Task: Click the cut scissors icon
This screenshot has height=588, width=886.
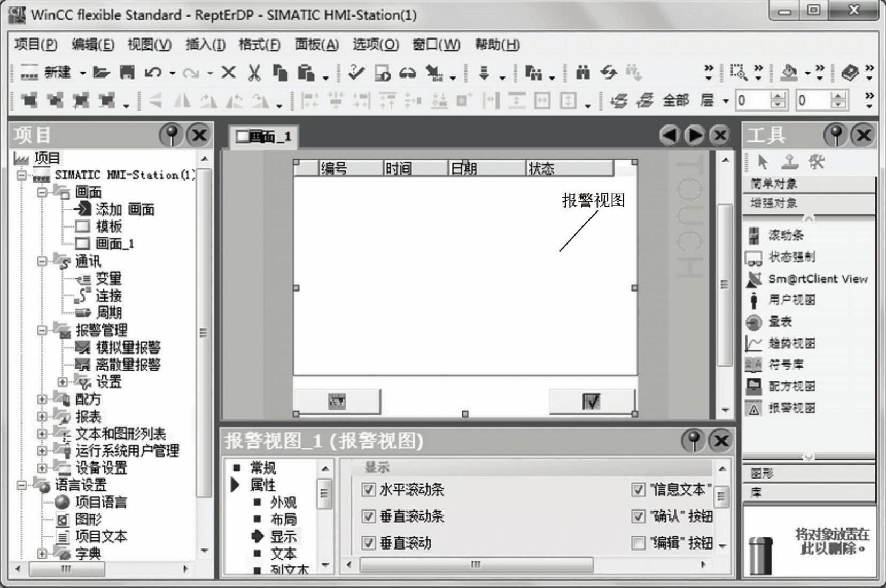Action: pyautogui.click(x=254, y=72)
